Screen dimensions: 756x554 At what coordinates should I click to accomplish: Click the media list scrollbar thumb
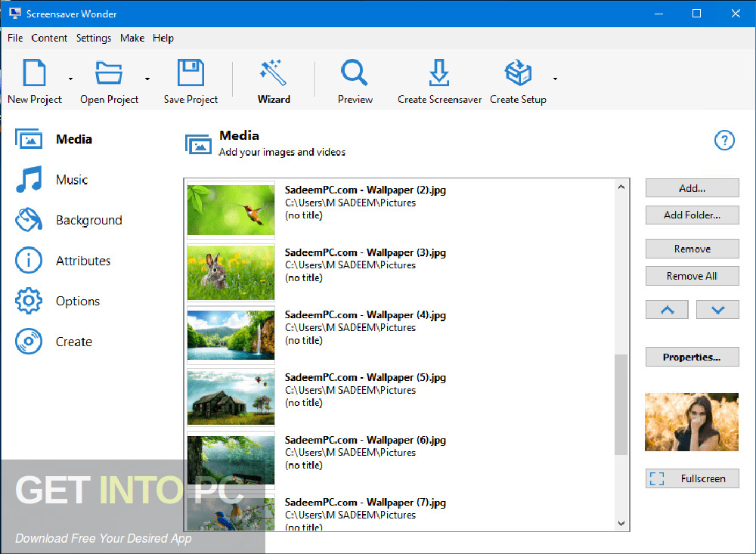621,404
